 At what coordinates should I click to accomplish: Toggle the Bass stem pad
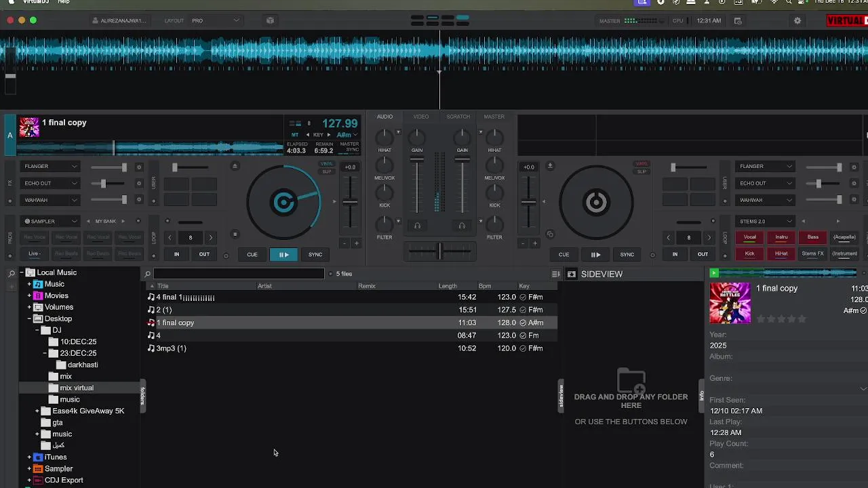click(812, 237)
